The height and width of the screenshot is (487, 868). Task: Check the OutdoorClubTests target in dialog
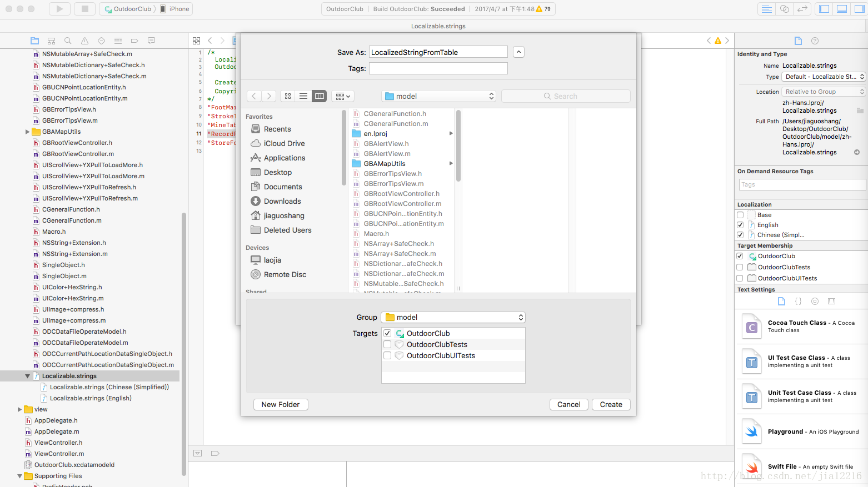coord(387,344)
